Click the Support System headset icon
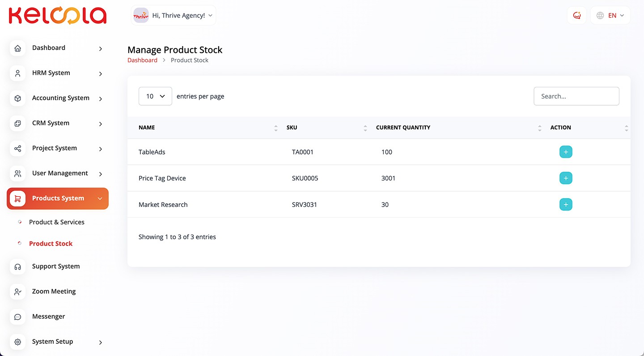Image resolution: width=644 pixels, height=356 pixels. pos(17,267)
